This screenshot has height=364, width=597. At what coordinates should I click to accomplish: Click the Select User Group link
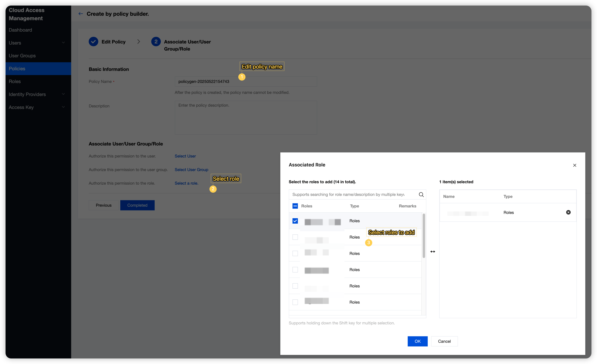(x=191, y=170)
